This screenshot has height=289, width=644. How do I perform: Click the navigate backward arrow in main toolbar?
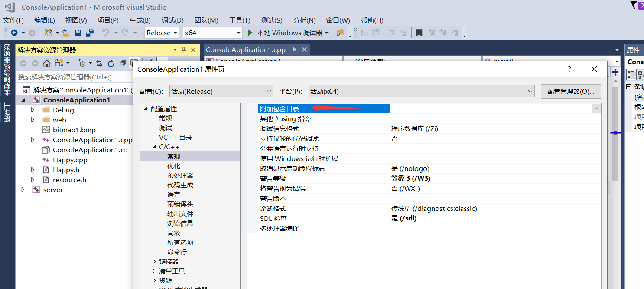point(14,33)
